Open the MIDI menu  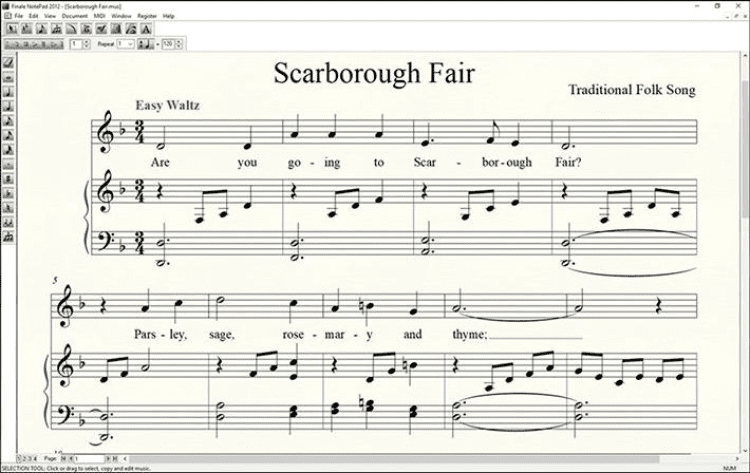[99, 16]
